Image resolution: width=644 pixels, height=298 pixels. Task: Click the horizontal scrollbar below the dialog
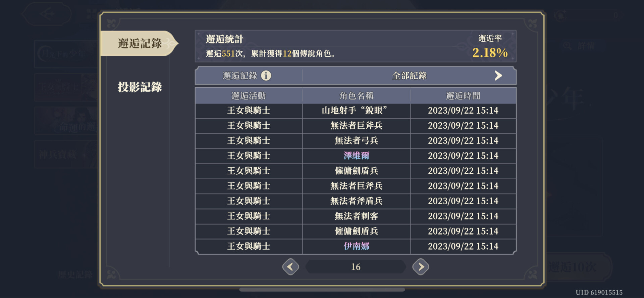(322, 290)
